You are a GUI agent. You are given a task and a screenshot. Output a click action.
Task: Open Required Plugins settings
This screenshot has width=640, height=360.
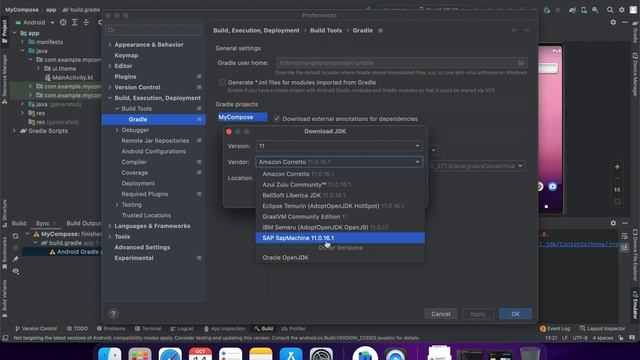[x=144, y=194]
